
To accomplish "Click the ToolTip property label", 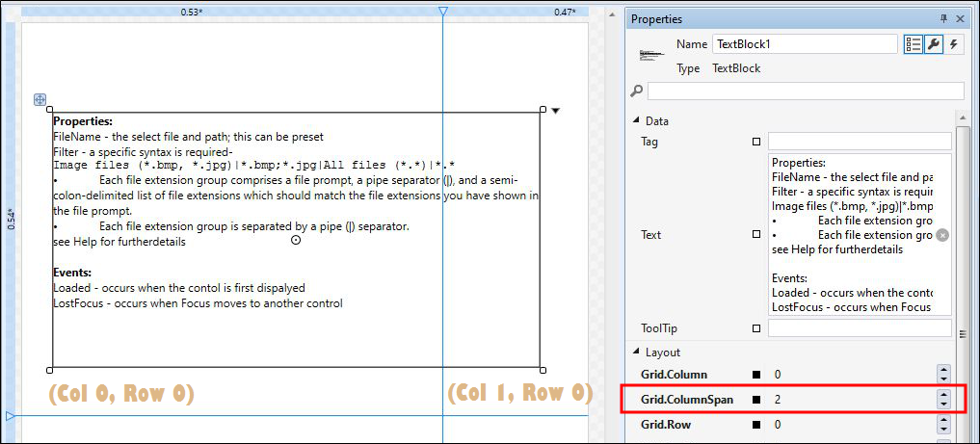I will click(x=659, y=328).
